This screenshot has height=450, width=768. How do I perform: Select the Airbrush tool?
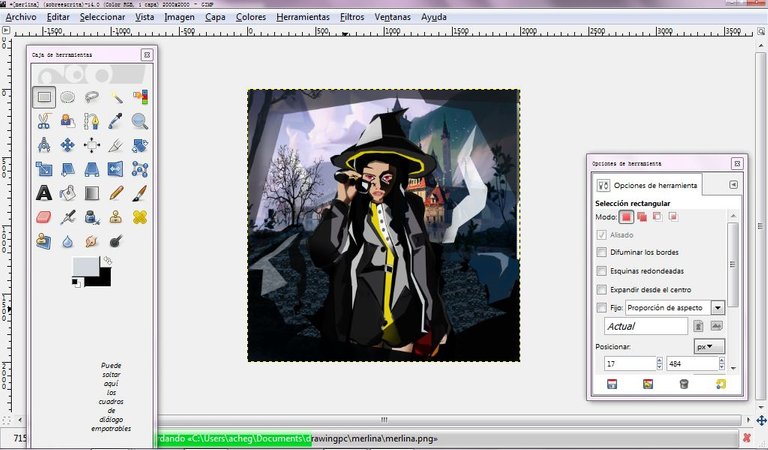68,217
